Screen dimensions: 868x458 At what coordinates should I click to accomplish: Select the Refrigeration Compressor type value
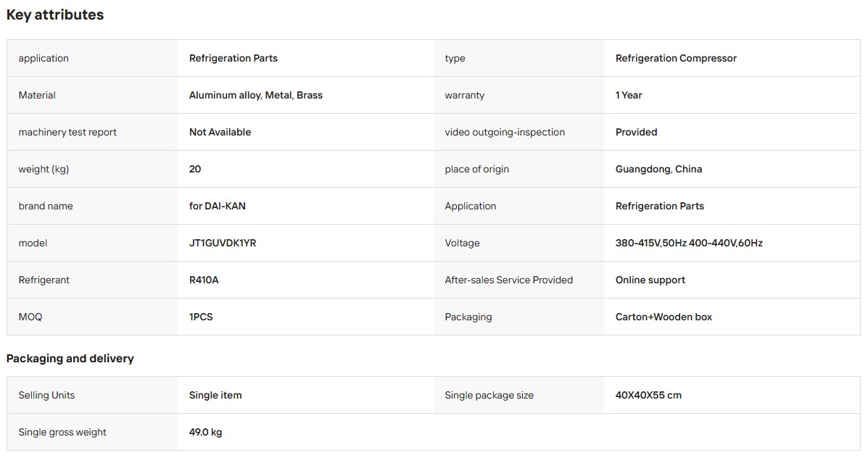pos(676,58)
